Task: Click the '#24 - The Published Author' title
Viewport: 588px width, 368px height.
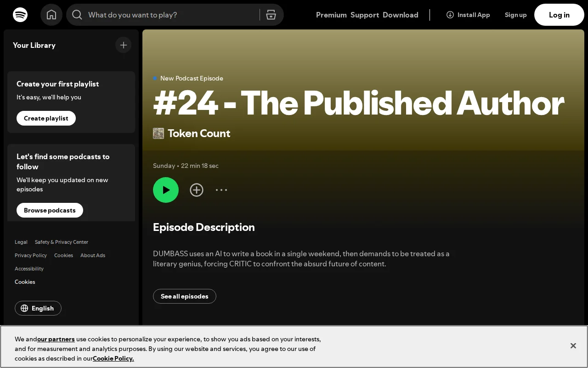Action: (358, 103)
